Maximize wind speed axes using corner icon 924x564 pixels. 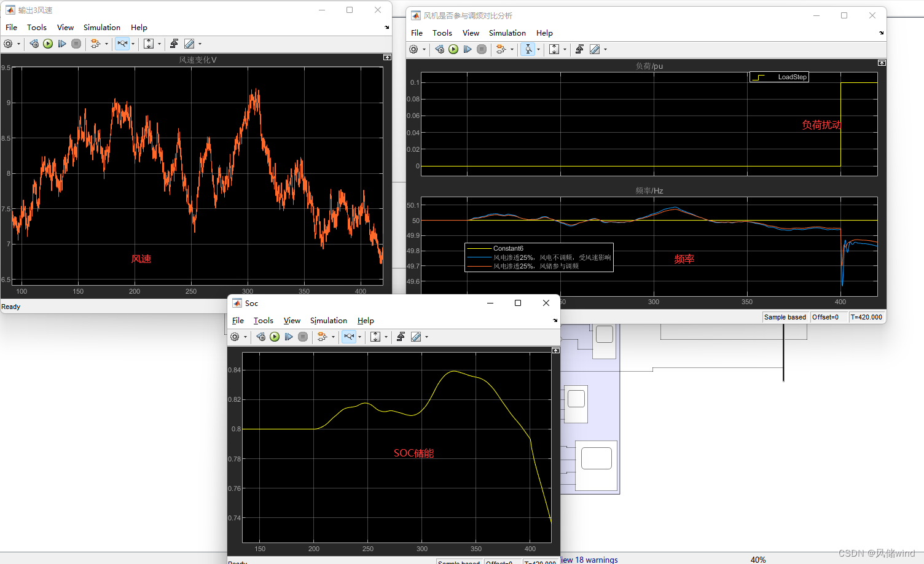[x=387, y=57]
